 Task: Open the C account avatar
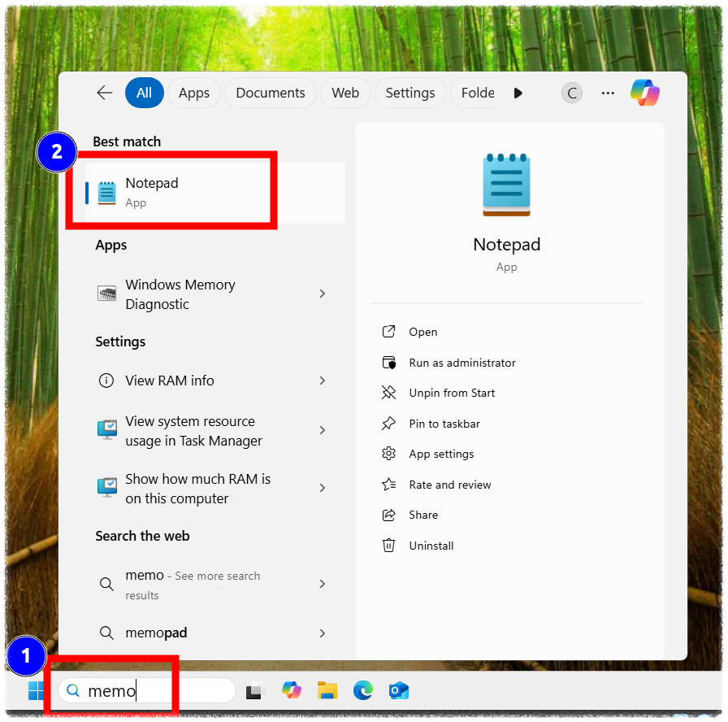pyautogui.click(x=572, y=94)
